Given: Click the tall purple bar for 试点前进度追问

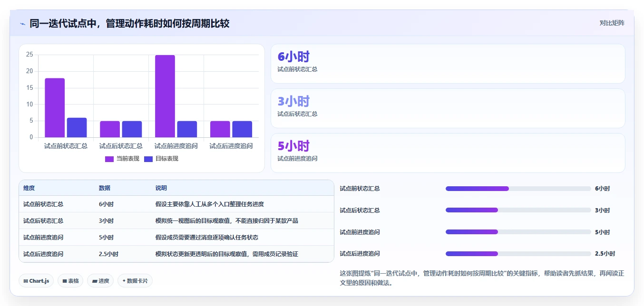Looking at the screenshot, I should pyautogui.click(x=165, y=96).
